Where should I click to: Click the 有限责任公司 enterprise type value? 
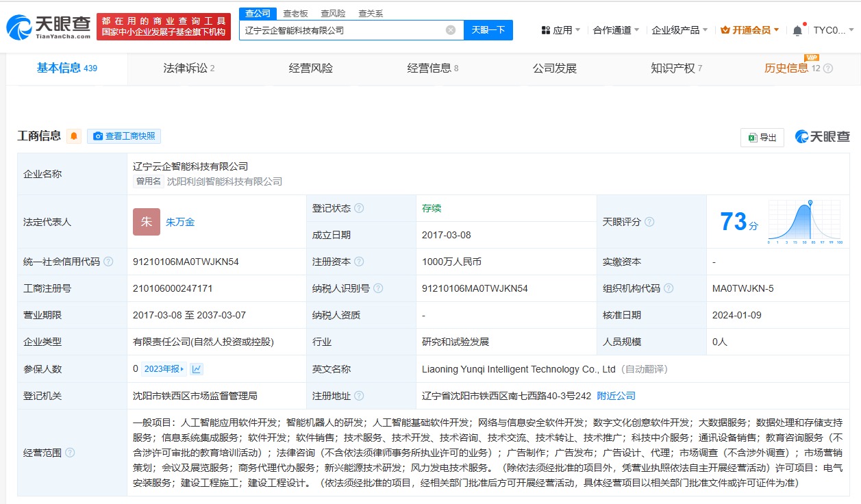click(203, 342)
